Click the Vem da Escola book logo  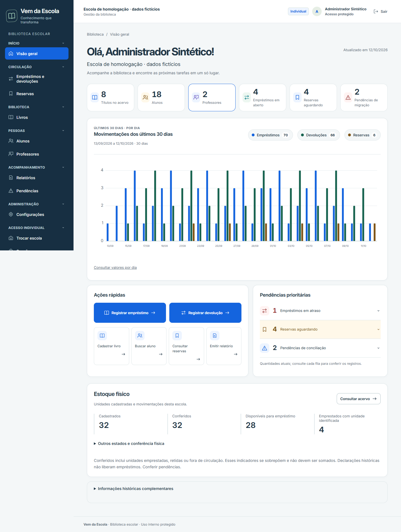pos(12,16)
